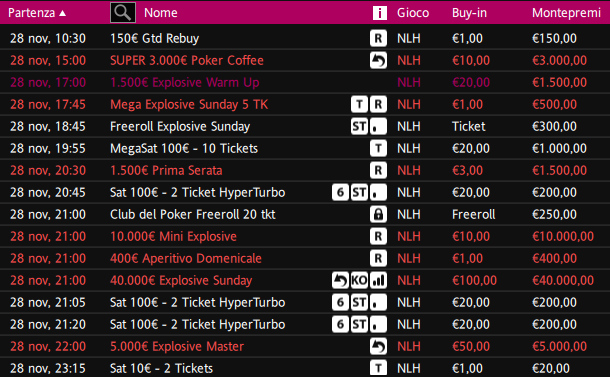Click R icon on 400€ Aperitivo Domenicale
The image size is (610, 377).
point(378,258)
